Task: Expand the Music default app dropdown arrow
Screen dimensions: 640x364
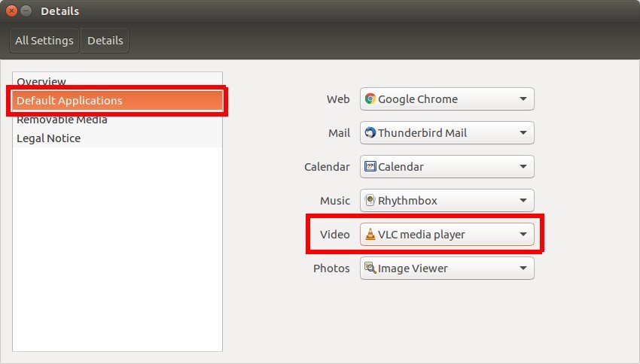Action: [x=523, y=201]
